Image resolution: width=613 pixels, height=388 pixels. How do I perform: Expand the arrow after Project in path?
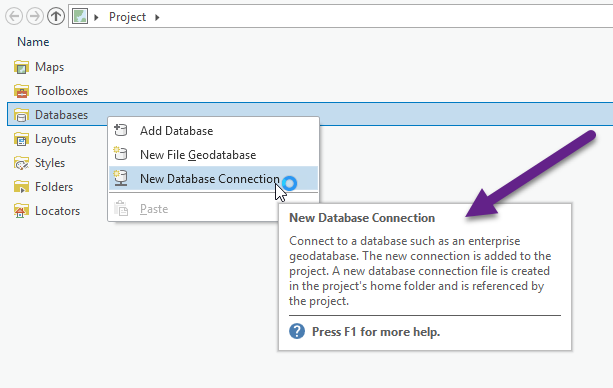tap(157, 17)
